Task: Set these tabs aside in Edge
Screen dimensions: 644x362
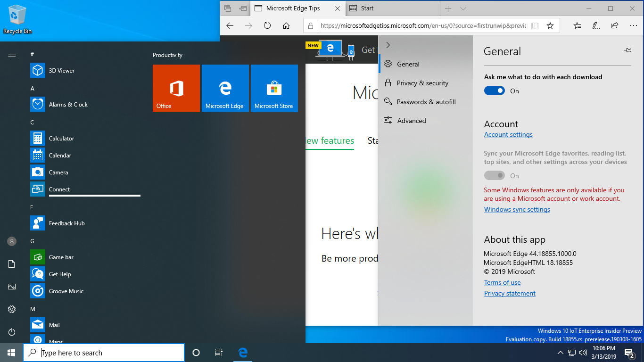Action: click(x=243, y=8)
